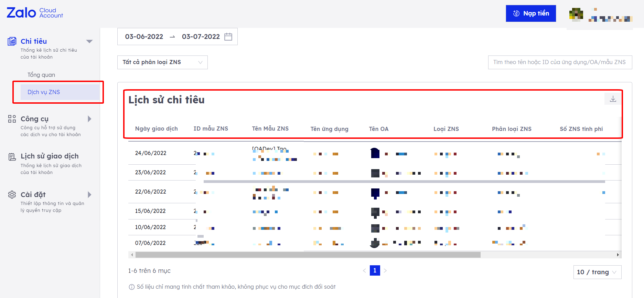This screenshot has height=298, width=644.
Task: Click the 1-6 trên 6 mục count text
Action: point(149,271)
